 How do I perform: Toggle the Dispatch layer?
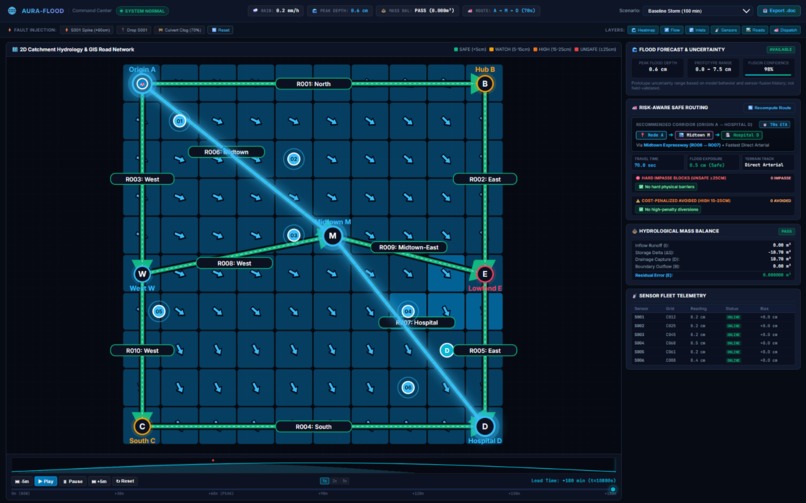click(785, 30)
